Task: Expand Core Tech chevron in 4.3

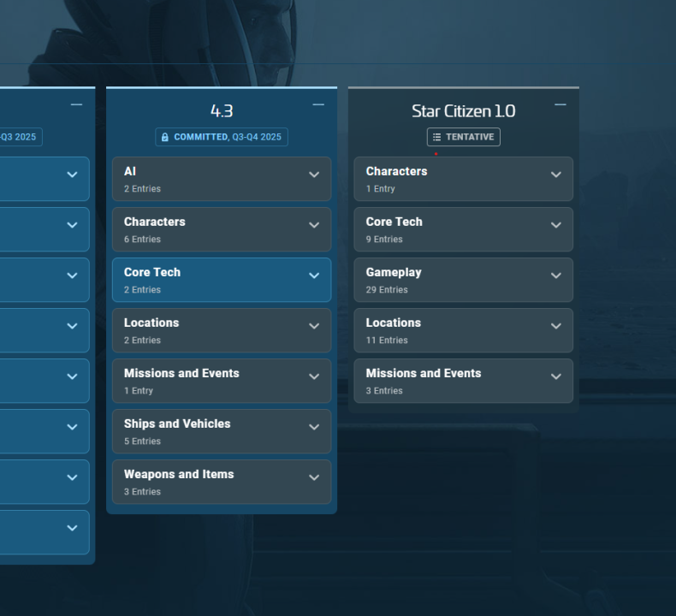Action: [314, 275]
